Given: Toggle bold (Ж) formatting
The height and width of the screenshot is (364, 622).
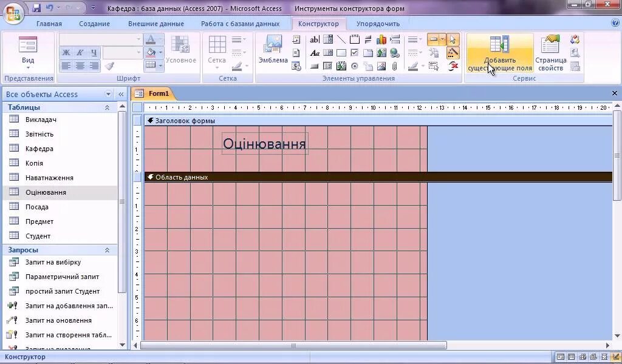Looking at the screenshot, I should pyautogui.click(x=66, y=52).
